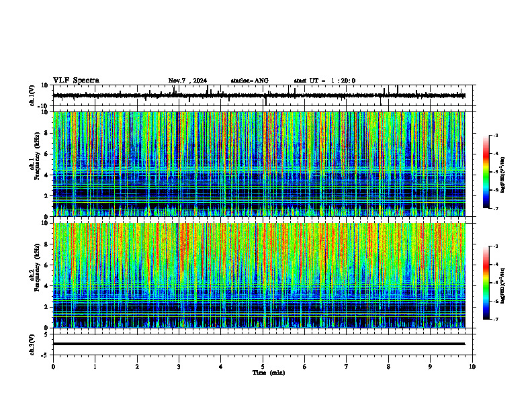This screenshot has height=411, width=532.
Task: Click the "5" tick on the ch.3(V) axis
Action: tap(47, 334)
